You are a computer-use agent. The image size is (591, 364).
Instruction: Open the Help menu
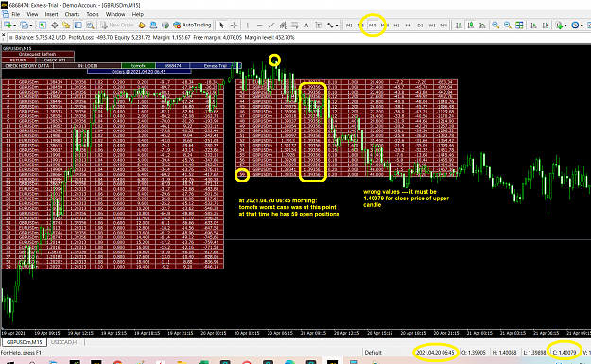pyautogui.click(x=137, y=14)
